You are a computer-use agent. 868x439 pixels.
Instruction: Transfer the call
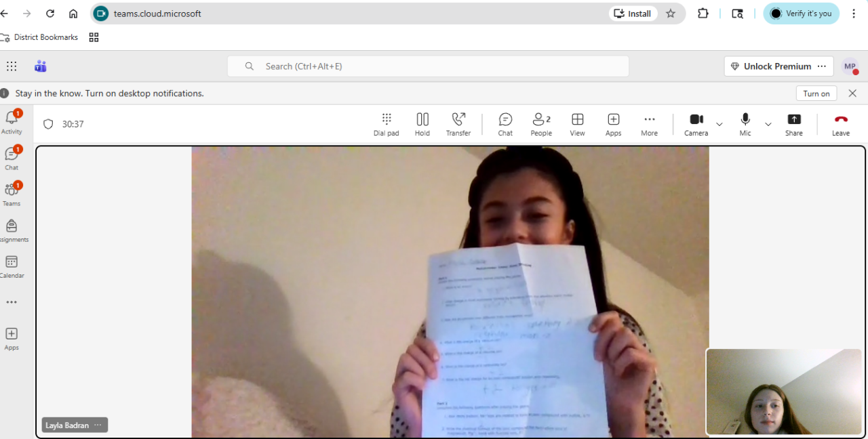point(458,124)
